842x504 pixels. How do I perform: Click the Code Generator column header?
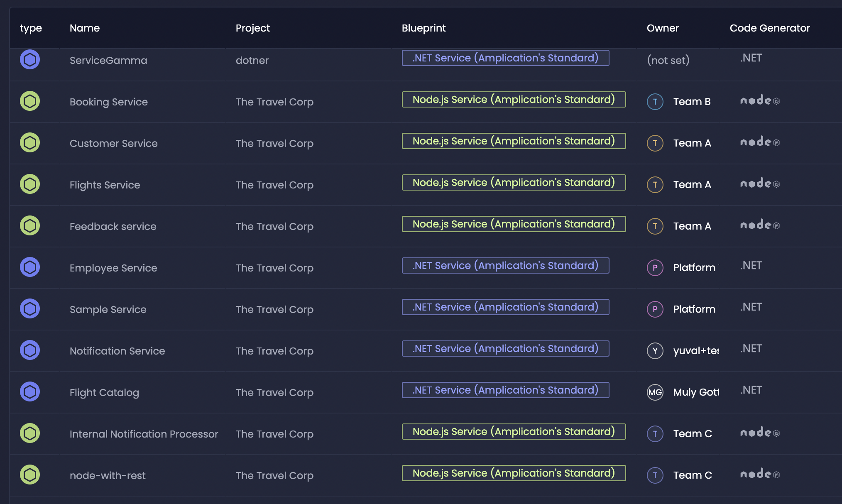click(x=770, y=28)
